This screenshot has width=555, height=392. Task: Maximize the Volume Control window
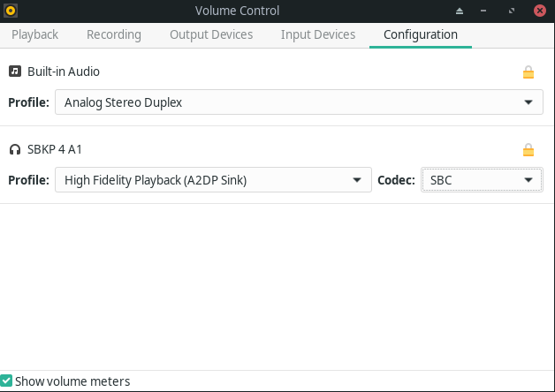point(512,11)
